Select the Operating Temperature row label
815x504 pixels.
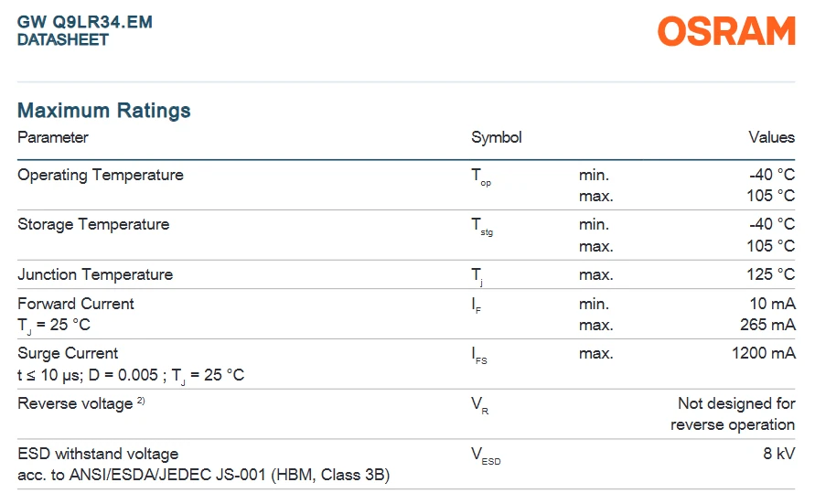101,175
